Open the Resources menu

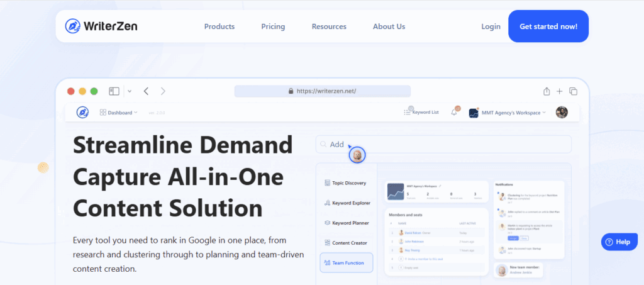click(329, 26)
